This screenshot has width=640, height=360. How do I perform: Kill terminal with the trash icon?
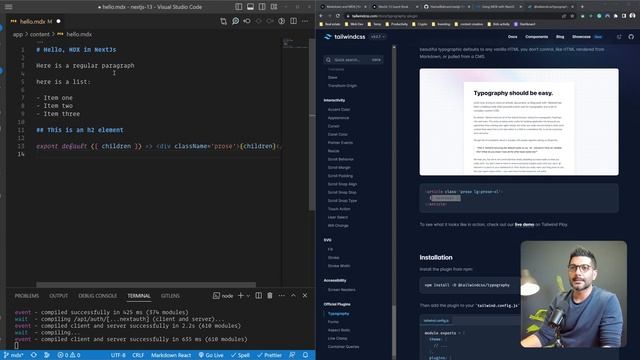point(270,296)
